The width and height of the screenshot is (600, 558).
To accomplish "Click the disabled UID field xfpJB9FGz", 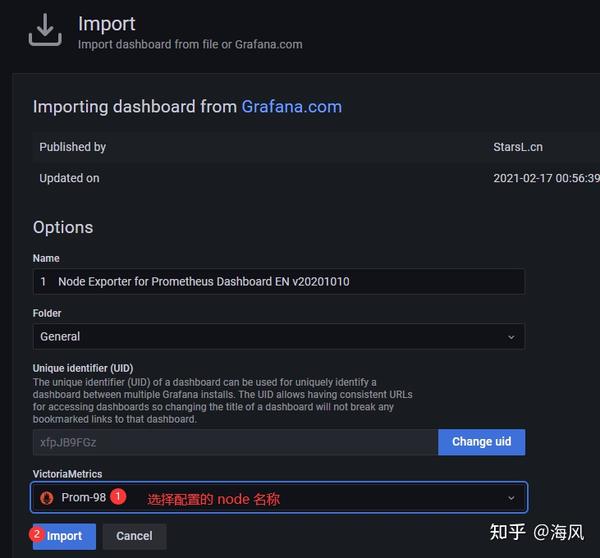I will click(235, 442).
